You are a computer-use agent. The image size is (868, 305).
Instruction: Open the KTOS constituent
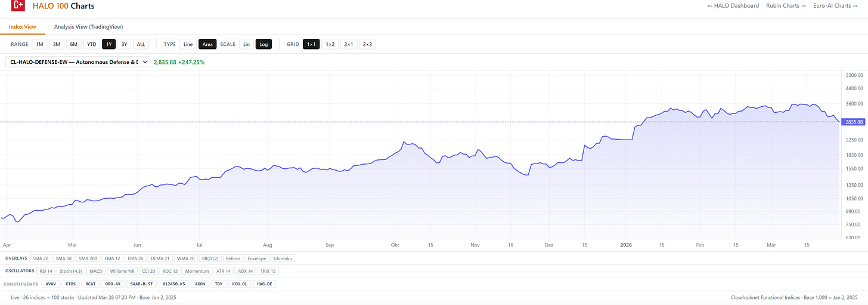pos(70,284)
